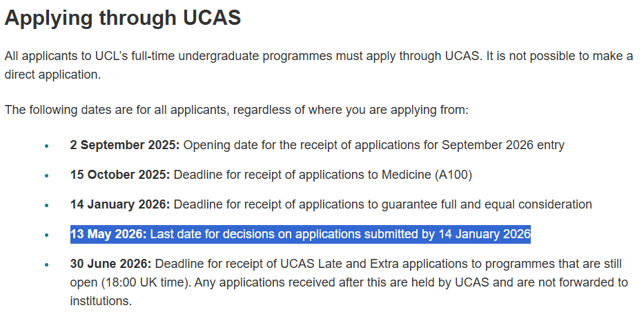Click the bold "14 January 2026:" date
Screen dimensions: 644x319
click(x=119, y=204)
